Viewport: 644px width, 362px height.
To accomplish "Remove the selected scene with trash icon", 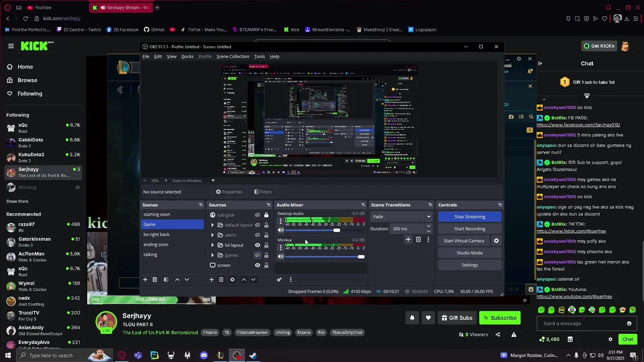I will pos(154,280).
